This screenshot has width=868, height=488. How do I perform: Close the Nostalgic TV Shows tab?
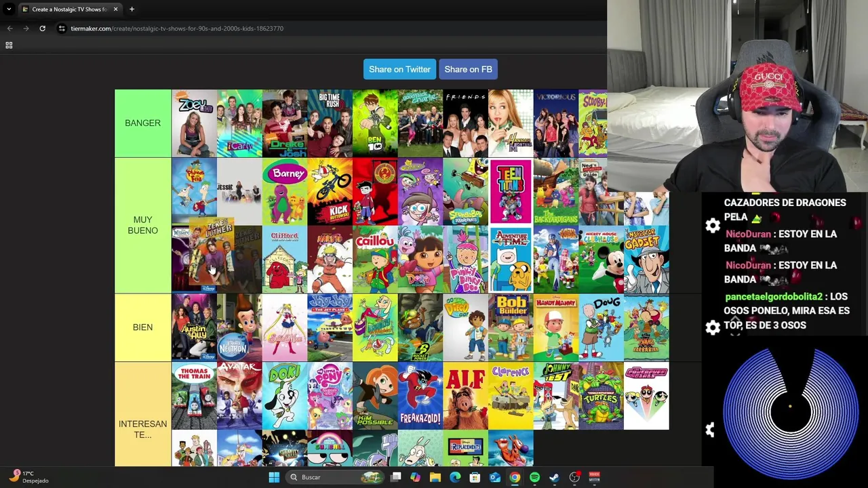[115, 9]
